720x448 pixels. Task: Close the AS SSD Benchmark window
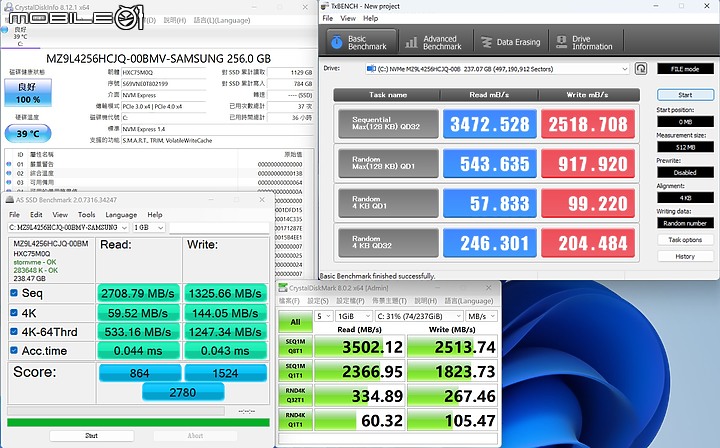(262, 200)
